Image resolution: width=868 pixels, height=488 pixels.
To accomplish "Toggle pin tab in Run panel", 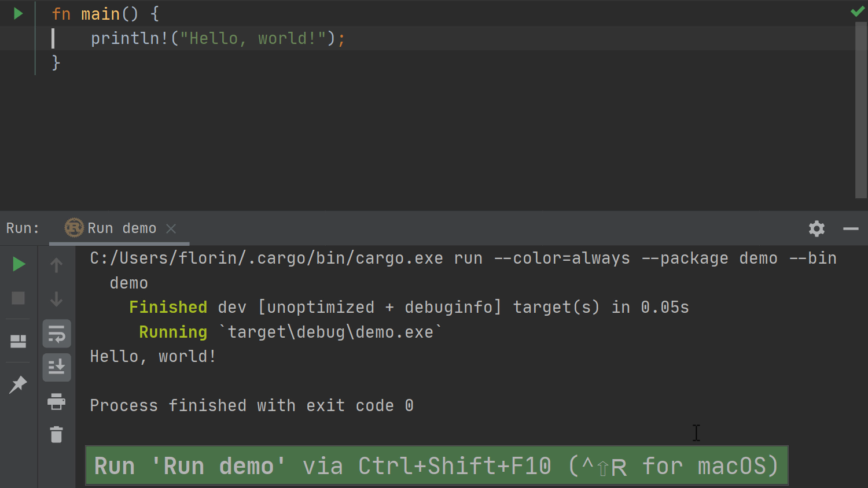I will [18, 384].
